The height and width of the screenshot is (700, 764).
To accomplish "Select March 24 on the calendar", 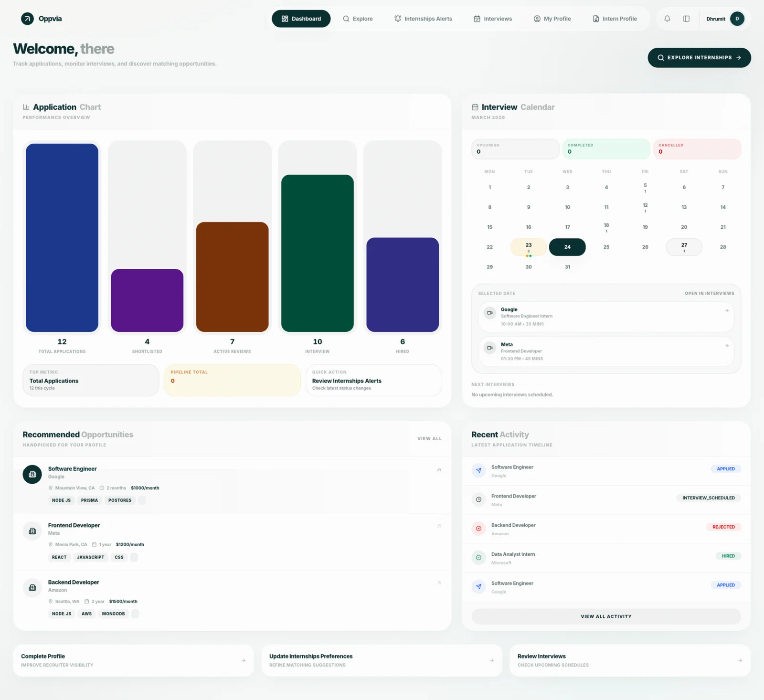I will 567,247.
